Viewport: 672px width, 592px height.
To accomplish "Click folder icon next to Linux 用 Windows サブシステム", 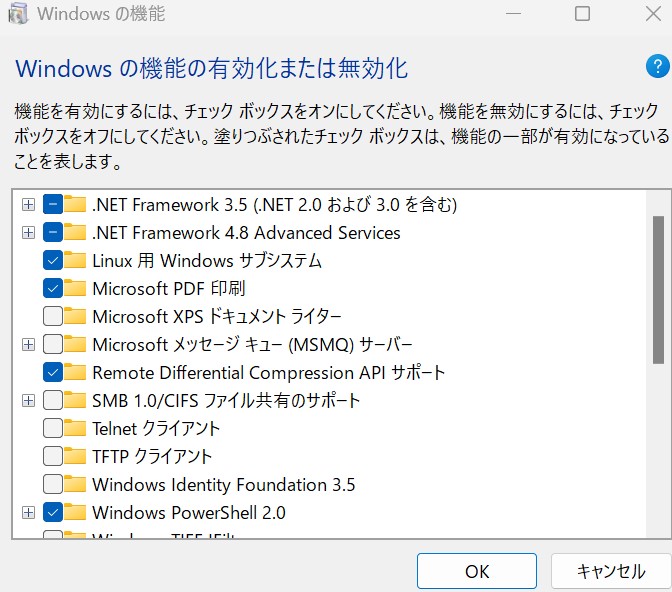I will pyautogui.click(x=76, y=261).
